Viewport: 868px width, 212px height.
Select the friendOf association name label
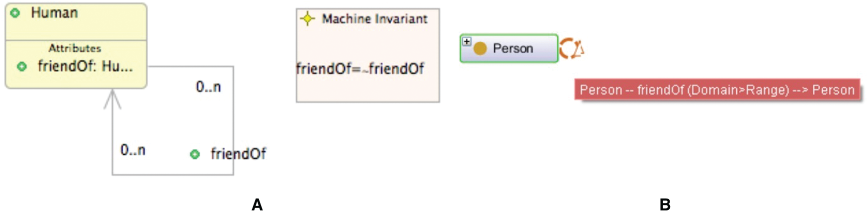click(238, 154)
